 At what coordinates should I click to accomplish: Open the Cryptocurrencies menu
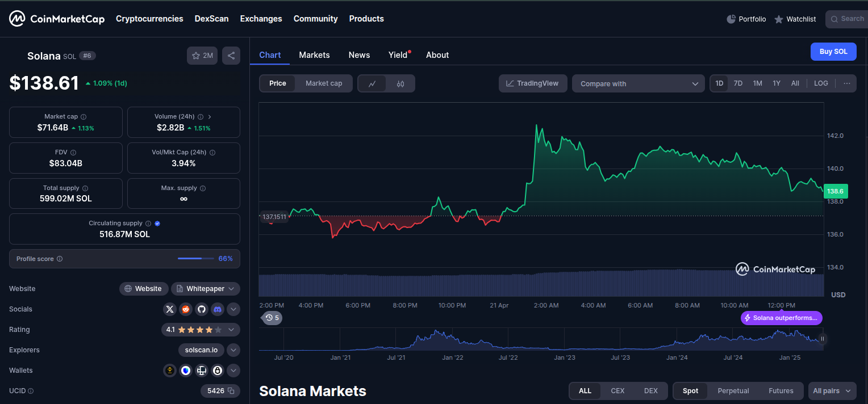coord(149,19)
